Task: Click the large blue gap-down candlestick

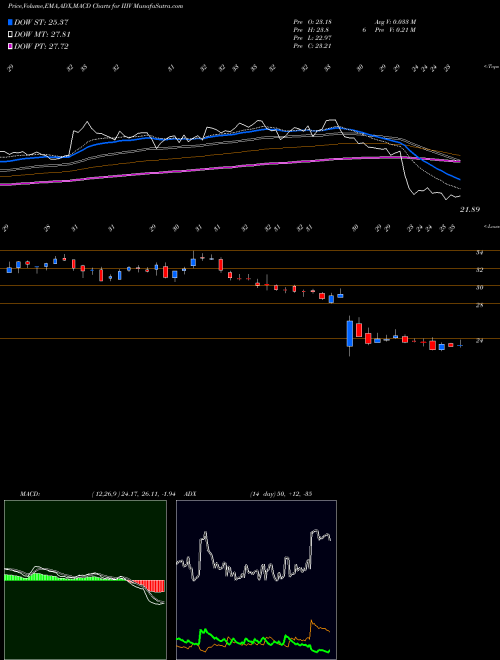Action: 350,333
